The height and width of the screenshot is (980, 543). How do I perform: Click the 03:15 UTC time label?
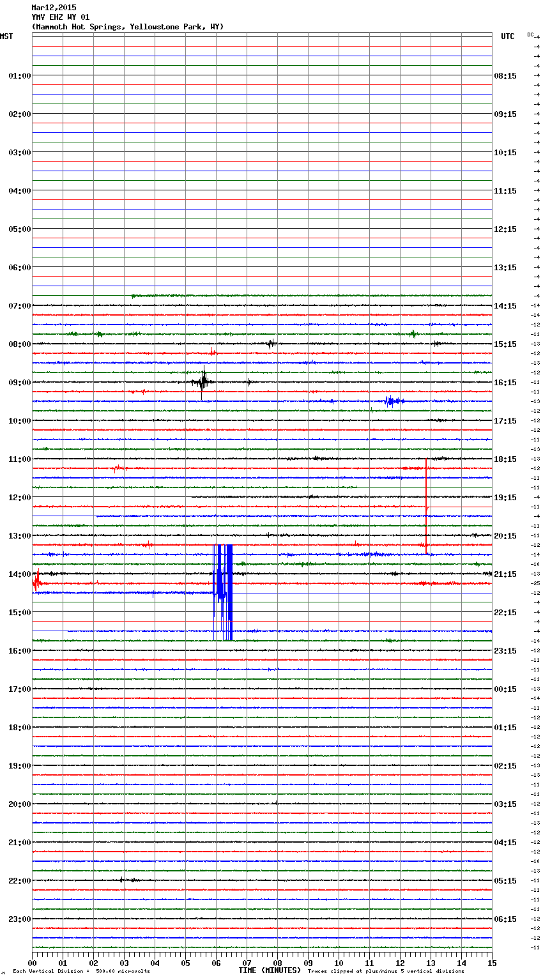[x=505, y=804]
